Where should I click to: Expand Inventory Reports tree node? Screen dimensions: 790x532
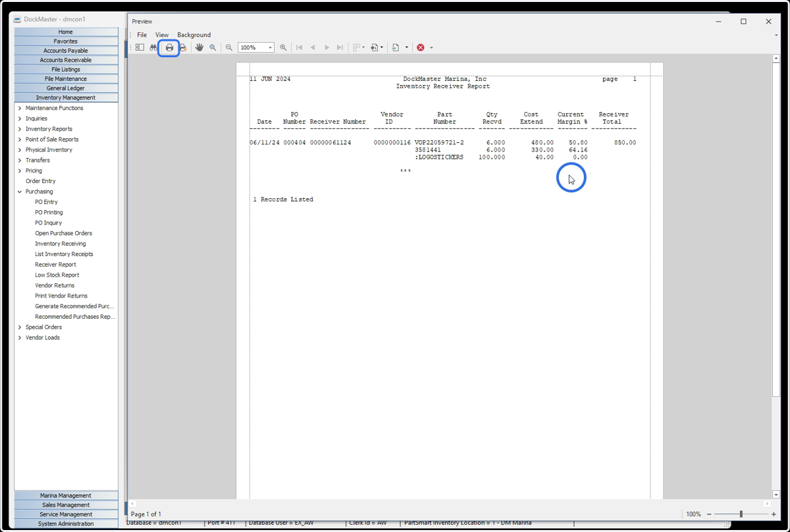click(20, 129)
